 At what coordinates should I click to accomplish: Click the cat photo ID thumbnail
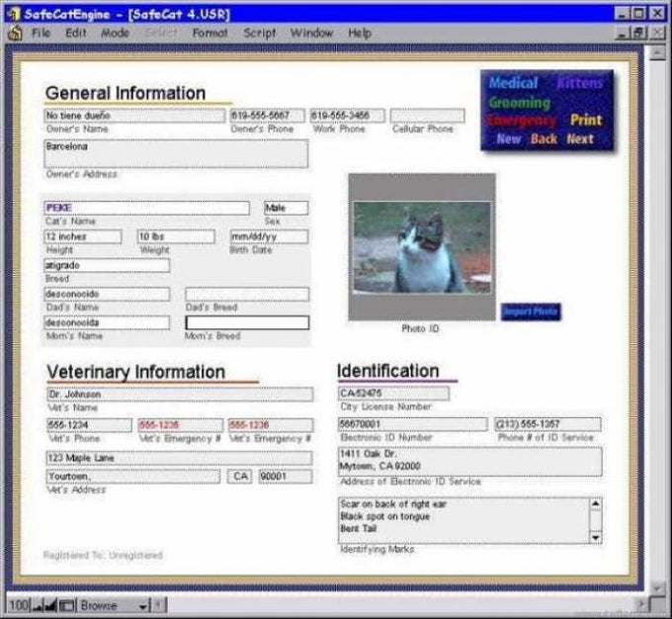point(422,247)
